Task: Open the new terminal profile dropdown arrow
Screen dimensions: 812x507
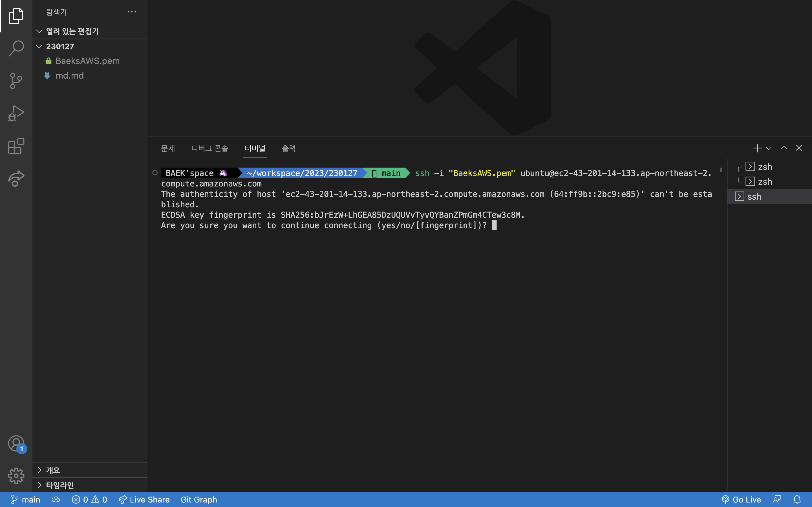Action: (769, 148)
